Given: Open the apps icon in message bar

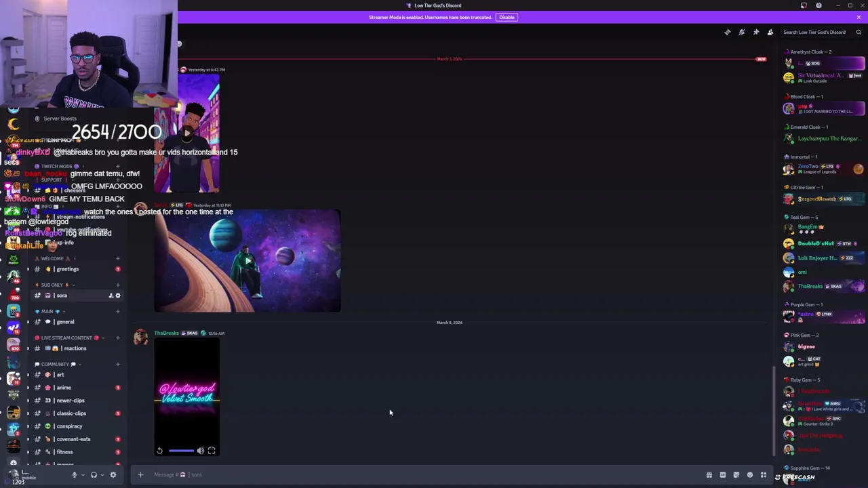Looking at the screenshot, I should pos(763,475).
